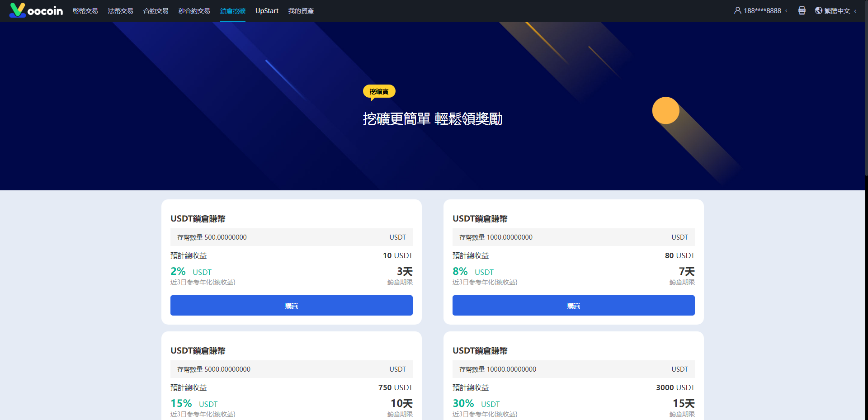Go to 我的資產
The height and width of the screenshot is (420, 868).
point(301,11)
